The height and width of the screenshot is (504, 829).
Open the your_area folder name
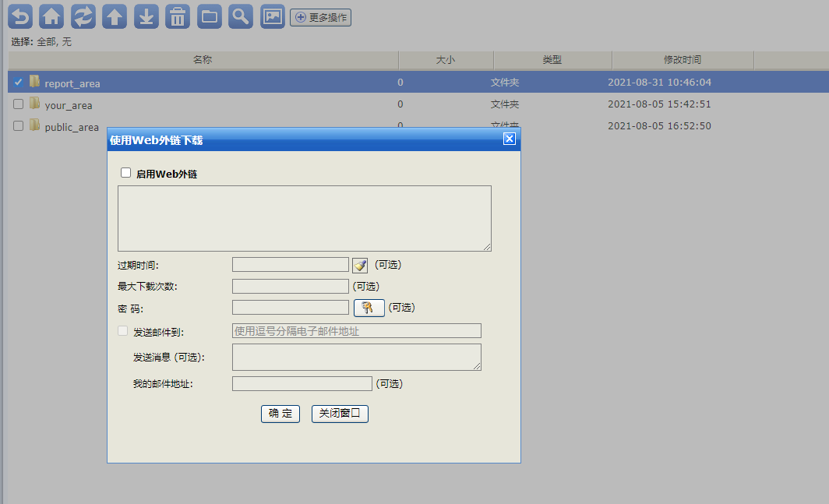(69, 105)
